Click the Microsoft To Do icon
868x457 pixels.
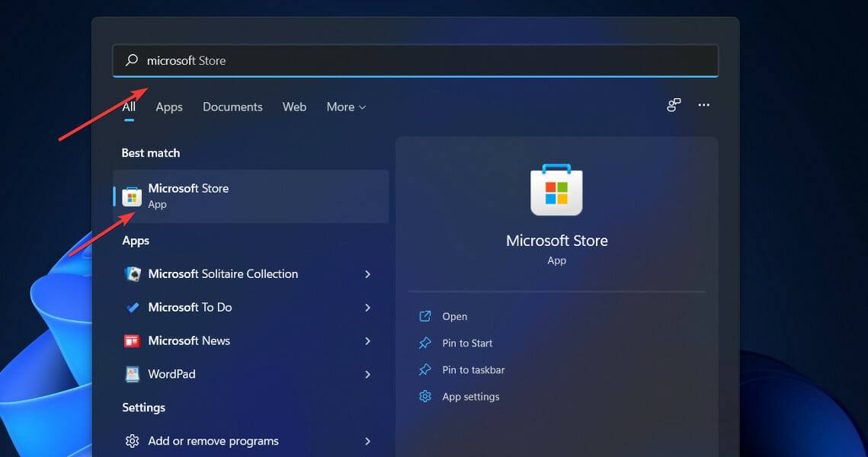point(133,307)
